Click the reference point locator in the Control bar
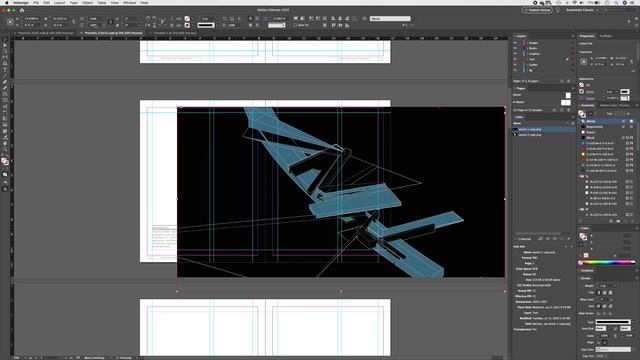This screenshot has height=360, width=640. pyautogui.click(x=10, y=22)
